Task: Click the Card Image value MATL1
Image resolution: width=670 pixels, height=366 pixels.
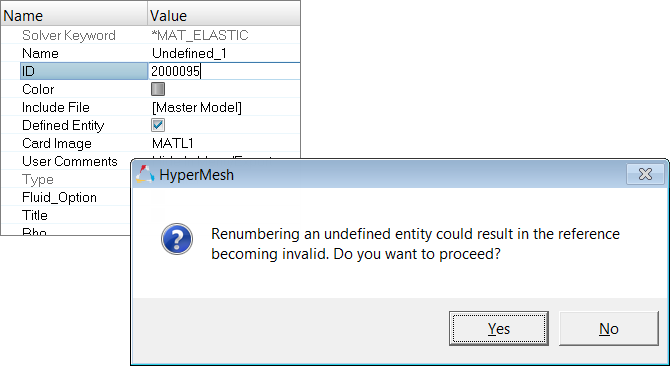Action: tap(173, 143)
